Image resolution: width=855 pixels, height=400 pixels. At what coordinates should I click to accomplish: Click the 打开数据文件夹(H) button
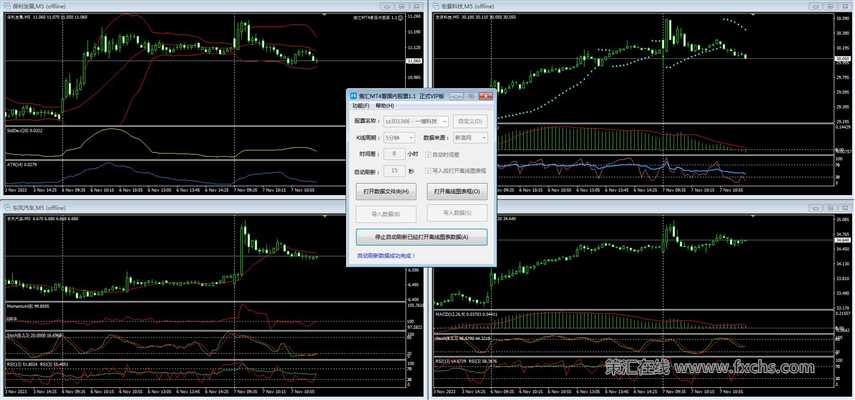point(386,192)
